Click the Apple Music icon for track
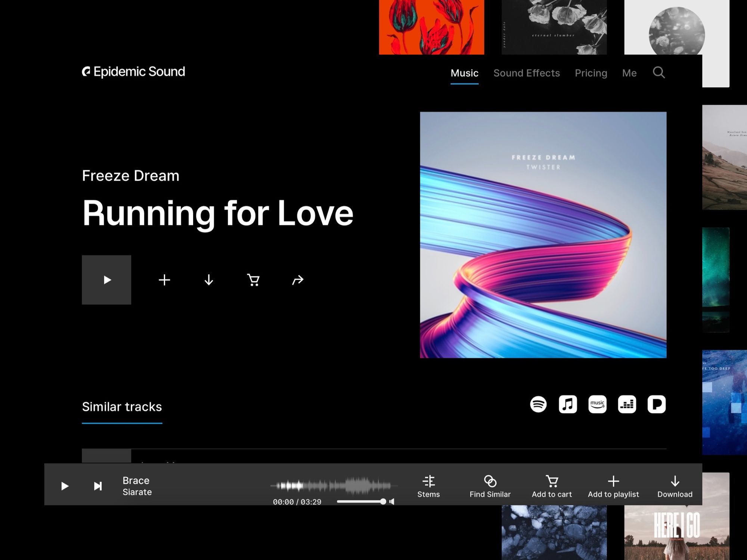 pyautogui.click(x=568, y=404)
